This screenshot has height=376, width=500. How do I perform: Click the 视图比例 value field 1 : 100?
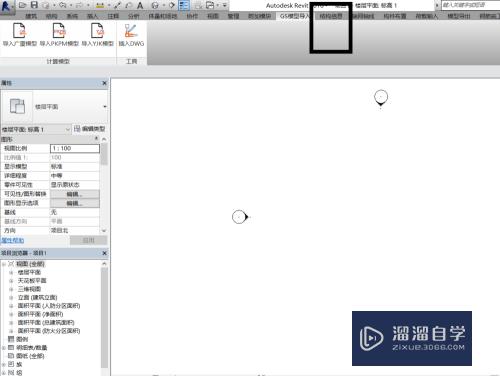75,148
